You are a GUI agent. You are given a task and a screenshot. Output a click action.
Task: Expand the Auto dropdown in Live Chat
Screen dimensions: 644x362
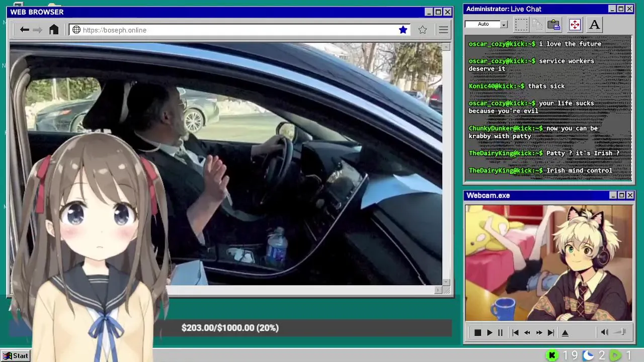[504, 24]
